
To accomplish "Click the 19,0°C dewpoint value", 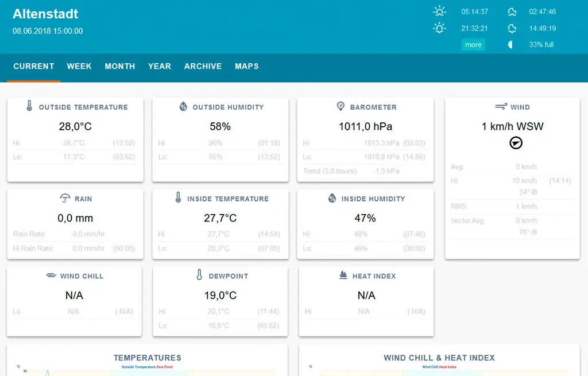I will (220, 296).
